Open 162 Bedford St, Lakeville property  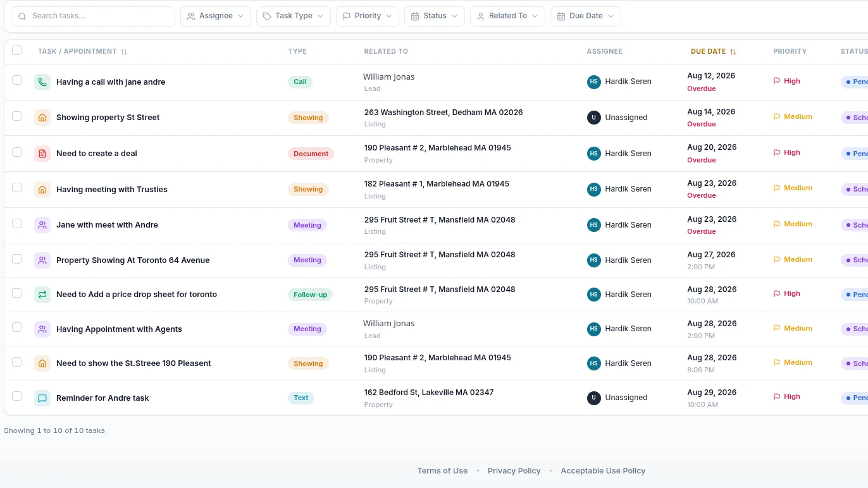click(429, 393)
